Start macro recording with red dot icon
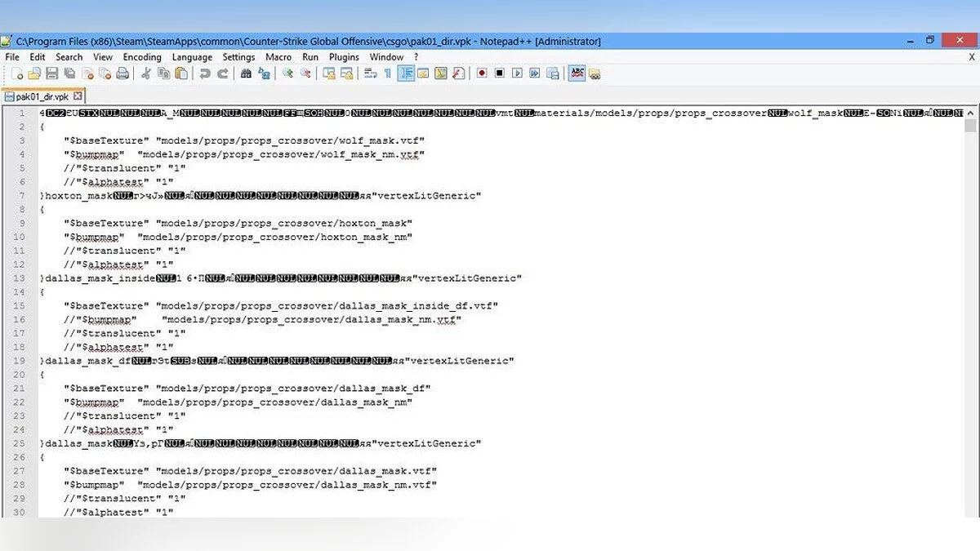 coord(483,73)
